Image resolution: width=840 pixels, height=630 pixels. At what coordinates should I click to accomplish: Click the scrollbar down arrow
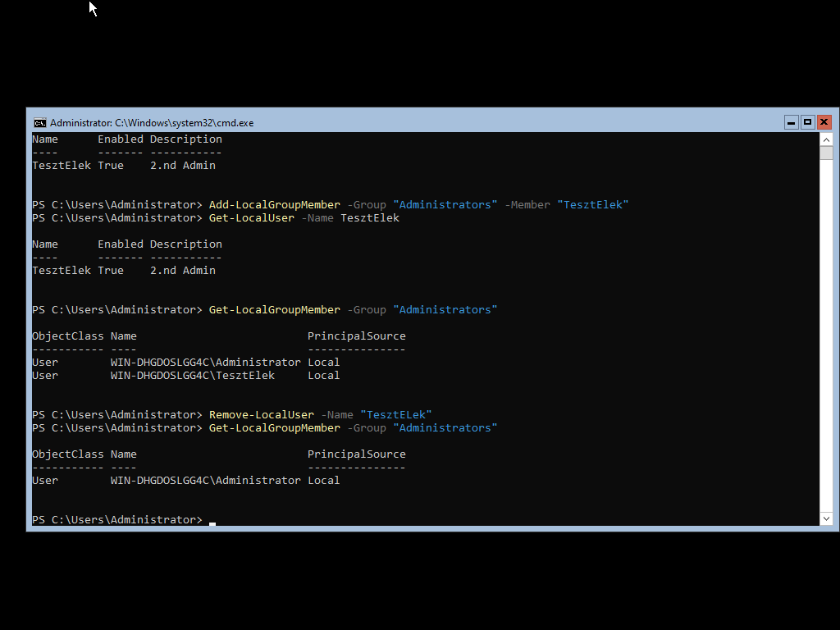pyautogui.click(x=826, y=518)
